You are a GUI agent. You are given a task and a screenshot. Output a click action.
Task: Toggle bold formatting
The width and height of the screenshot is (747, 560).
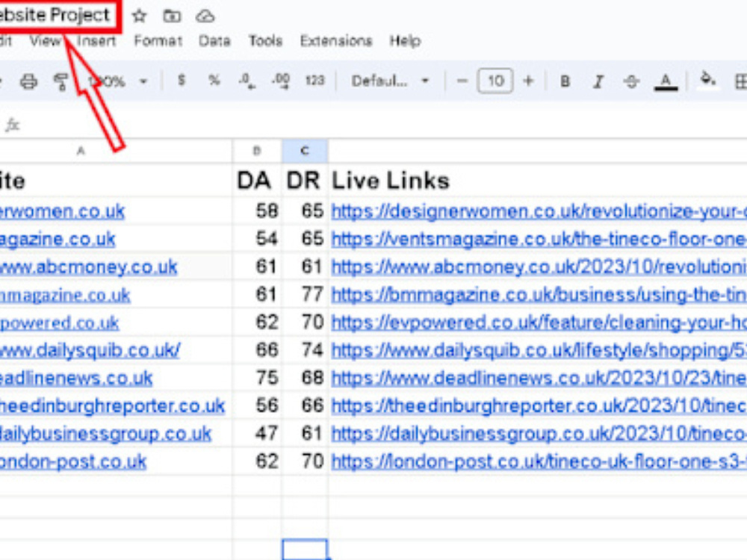[565, 81]
